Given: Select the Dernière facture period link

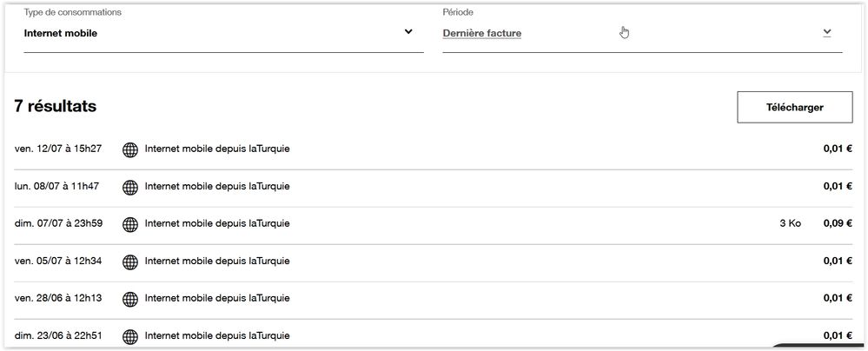Looking at the screenshot, I should click(x=482, y=34).
